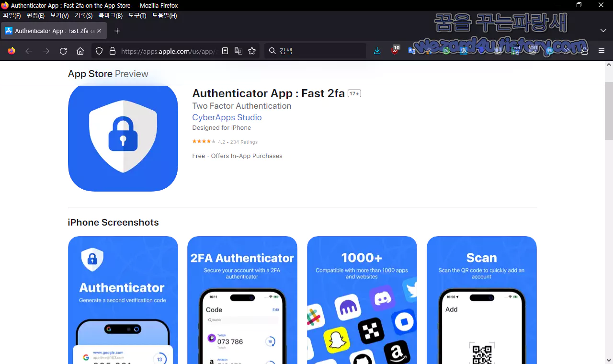Viewport: 613px width, 364px height.
Task: Open the App Store Preview link
Action: (108, 74)
